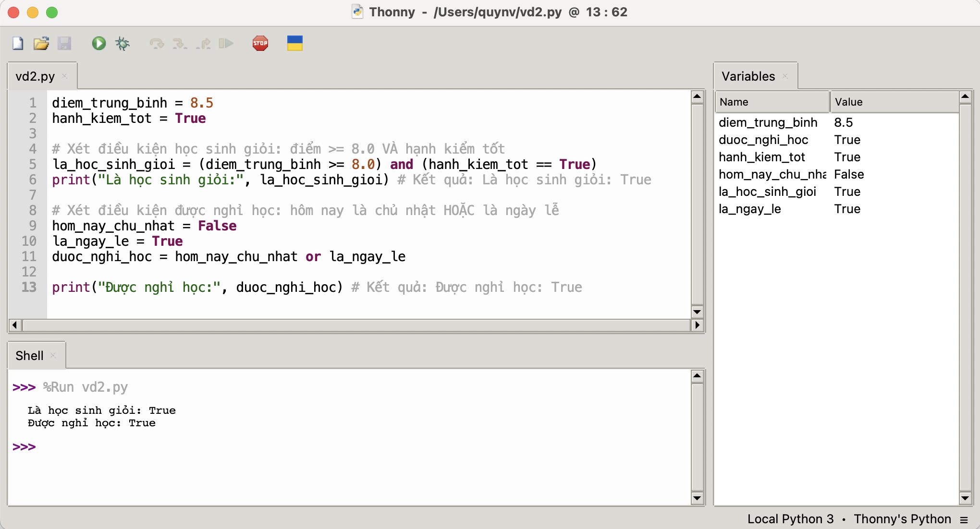Click the Save disk icon
Screen dimensions: 980x529
coord(64,44)
